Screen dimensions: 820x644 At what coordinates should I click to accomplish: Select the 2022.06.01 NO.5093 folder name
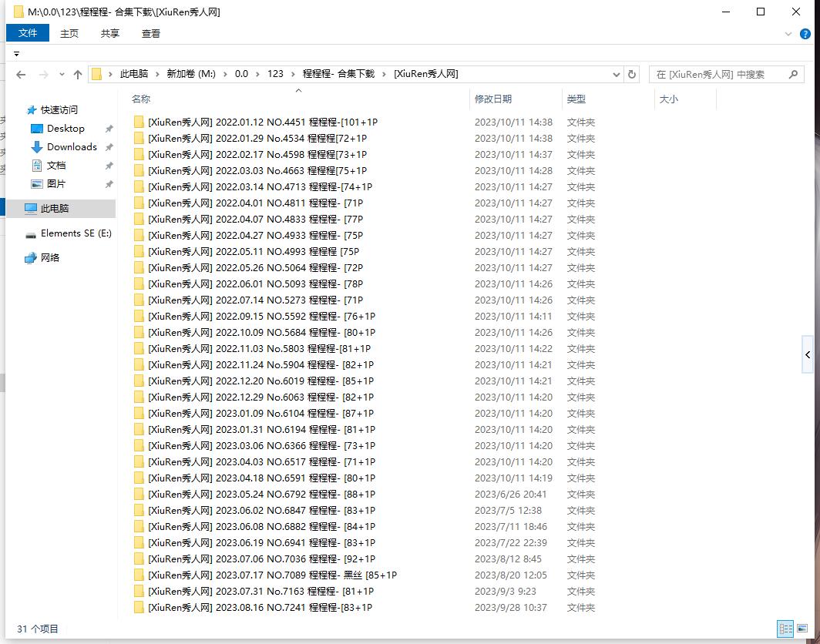click(255, 283)
